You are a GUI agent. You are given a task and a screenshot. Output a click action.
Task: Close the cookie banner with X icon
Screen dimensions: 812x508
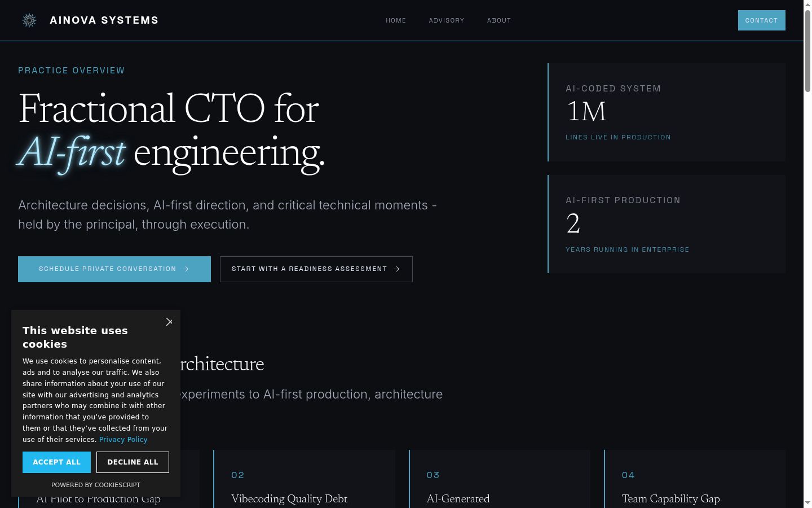(x=169, y=322)
